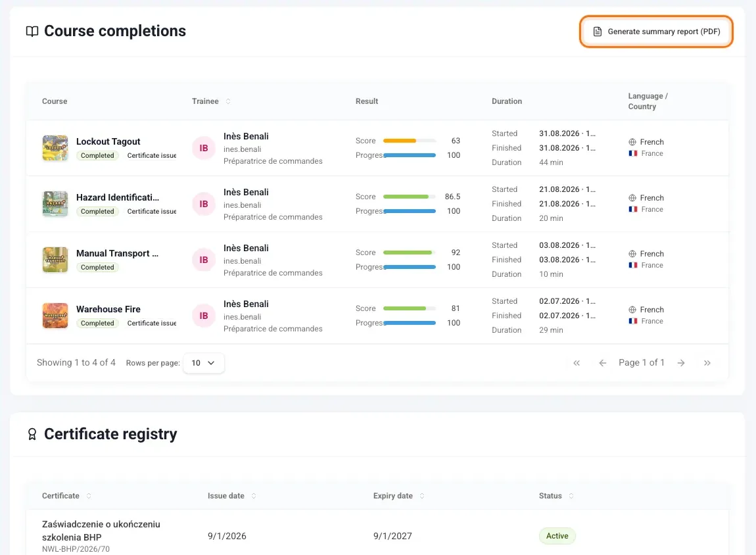Click Completed badge under Lockout Tagout
This screenshot has width=756, height=555.
tap(97, 155)
